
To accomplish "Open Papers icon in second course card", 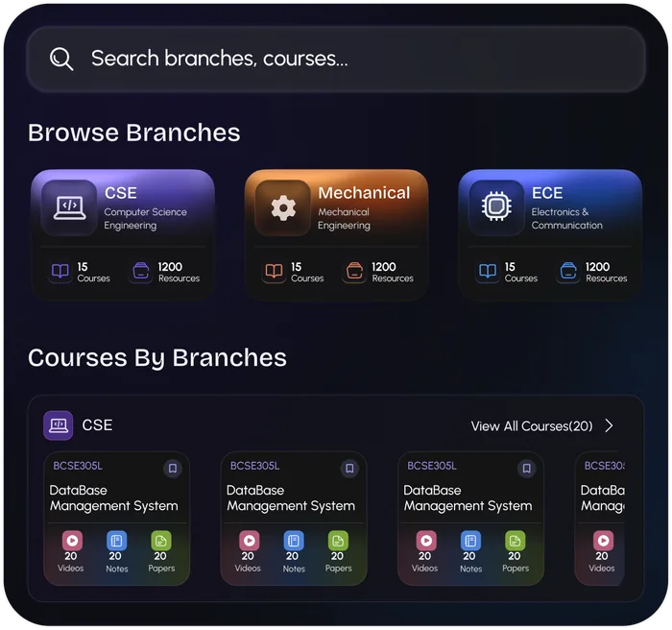I will [x=338, y=541].
